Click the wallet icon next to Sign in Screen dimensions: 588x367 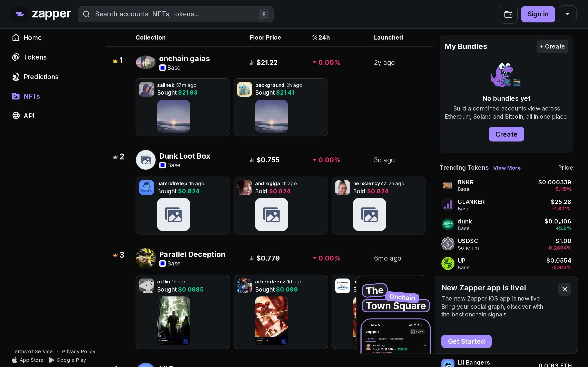tap(508, 14)
